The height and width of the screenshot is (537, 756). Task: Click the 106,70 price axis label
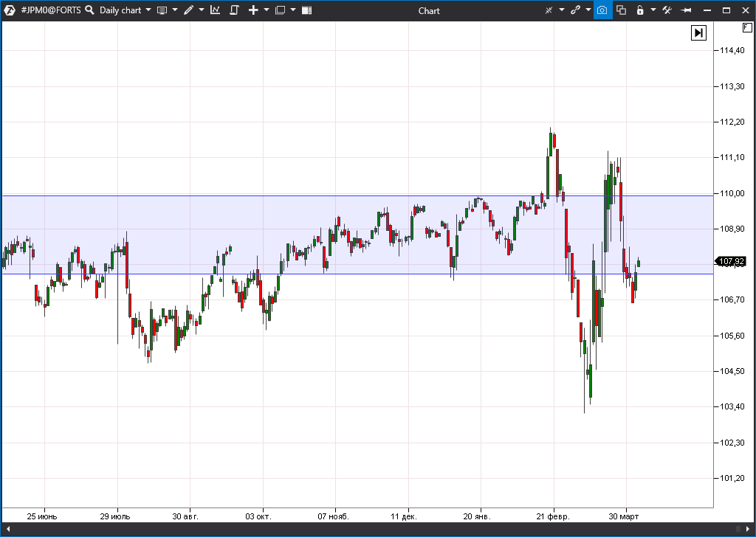[x=732, y=299]
